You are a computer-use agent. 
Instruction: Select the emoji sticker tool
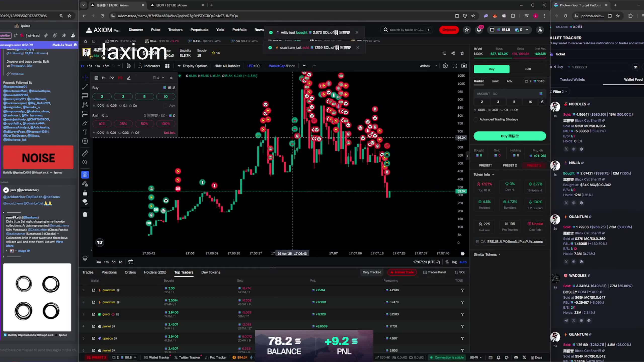(85, 141)
